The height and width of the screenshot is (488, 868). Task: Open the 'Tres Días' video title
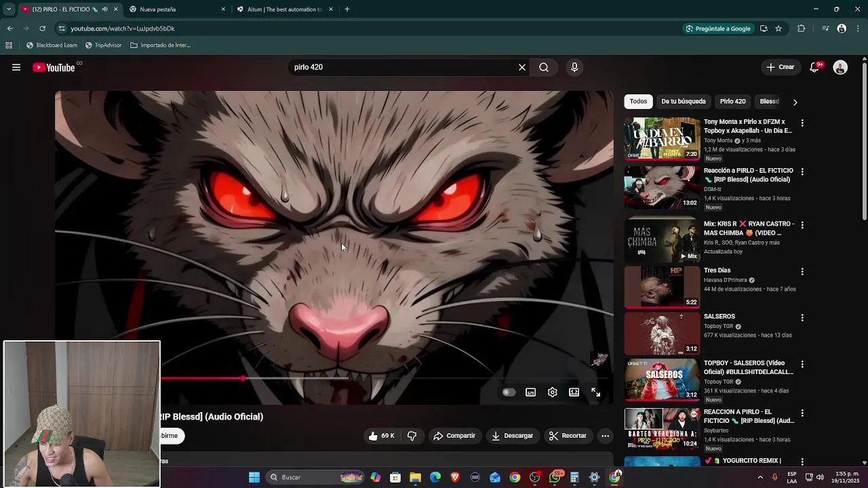click(717, 270)
